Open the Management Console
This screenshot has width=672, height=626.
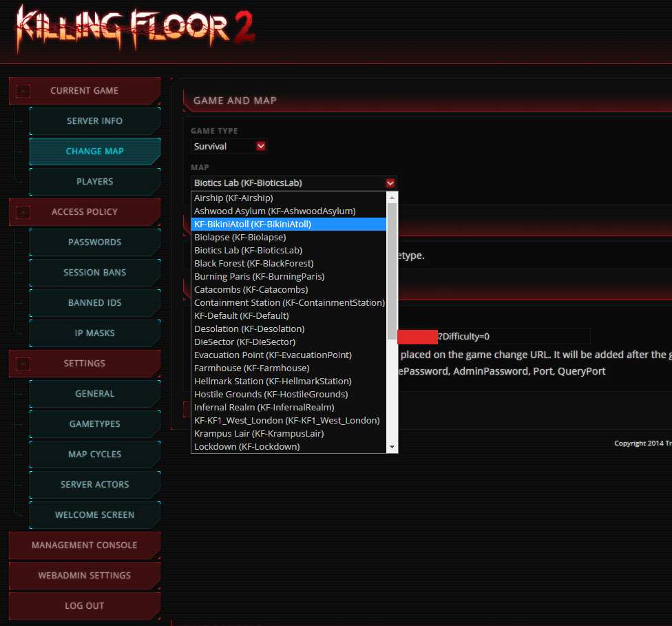point(85,545)
